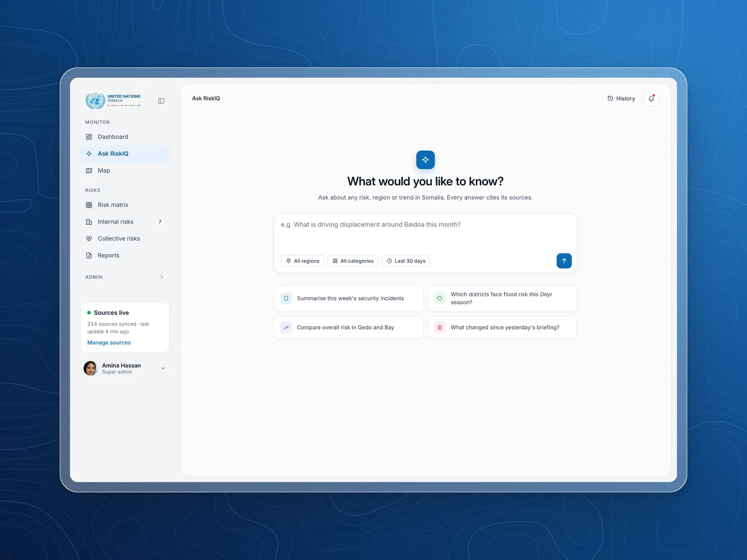
Task: Click the trend arrow icon for Gedo comparison
Action: tap(286, 328)
